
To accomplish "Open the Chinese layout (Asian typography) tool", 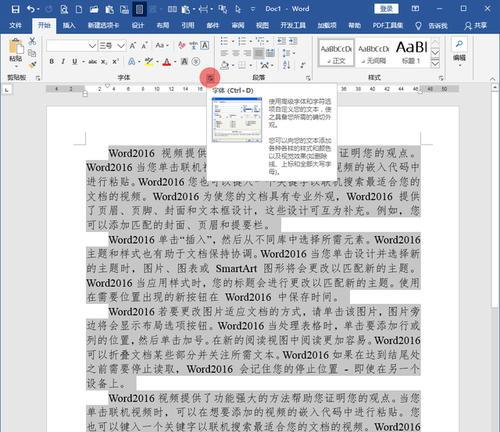I will 265,65.
